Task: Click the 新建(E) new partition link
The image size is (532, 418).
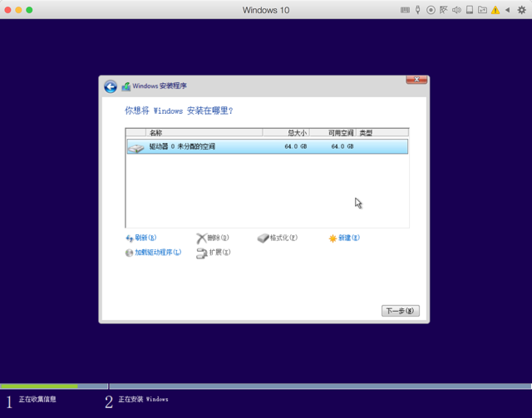Action: (349, 238)
